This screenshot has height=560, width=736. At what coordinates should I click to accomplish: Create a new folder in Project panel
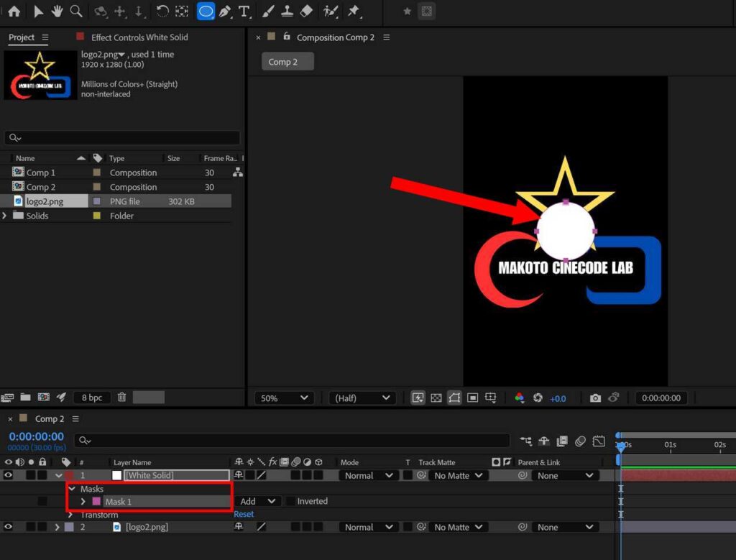25,398
